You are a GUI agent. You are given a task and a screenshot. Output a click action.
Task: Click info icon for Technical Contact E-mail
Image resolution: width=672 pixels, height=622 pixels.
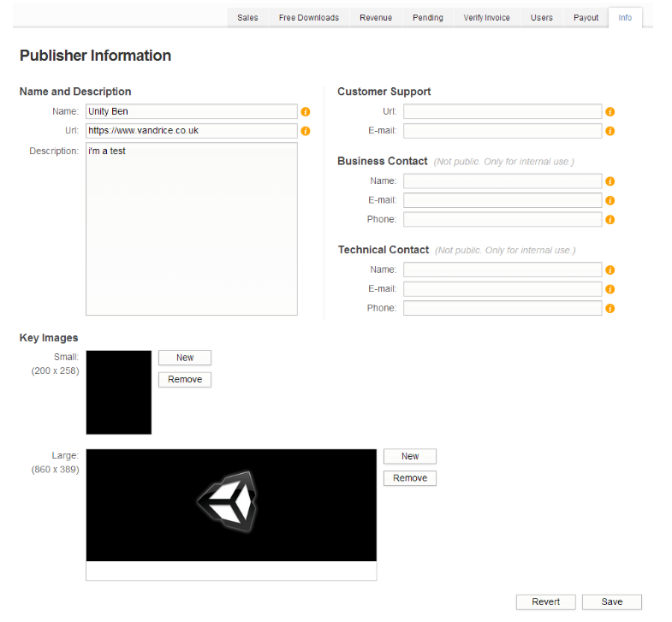(x=610, y=289)
